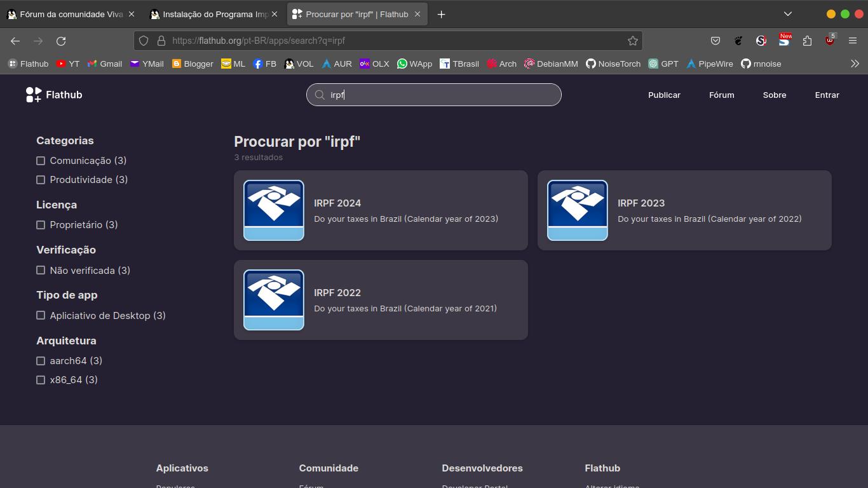Check the Comunicação category filter
Image resolution: width=868 pixels, height=488 pixels.
click(41, 161)
